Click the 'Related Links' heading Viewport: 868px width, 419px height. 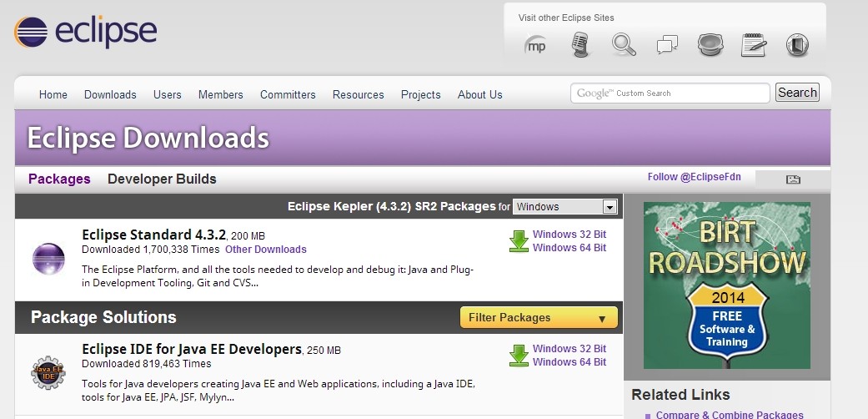681,395
